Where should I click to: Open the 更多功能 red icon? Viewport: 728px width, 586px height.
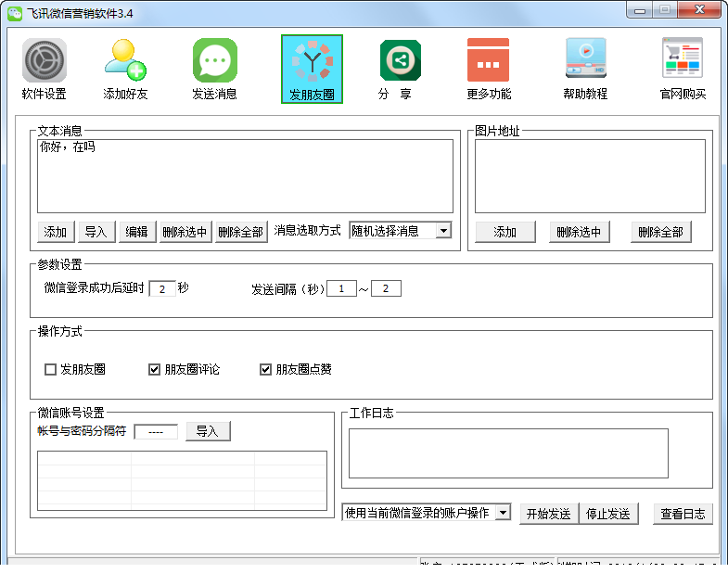[488, 60]
